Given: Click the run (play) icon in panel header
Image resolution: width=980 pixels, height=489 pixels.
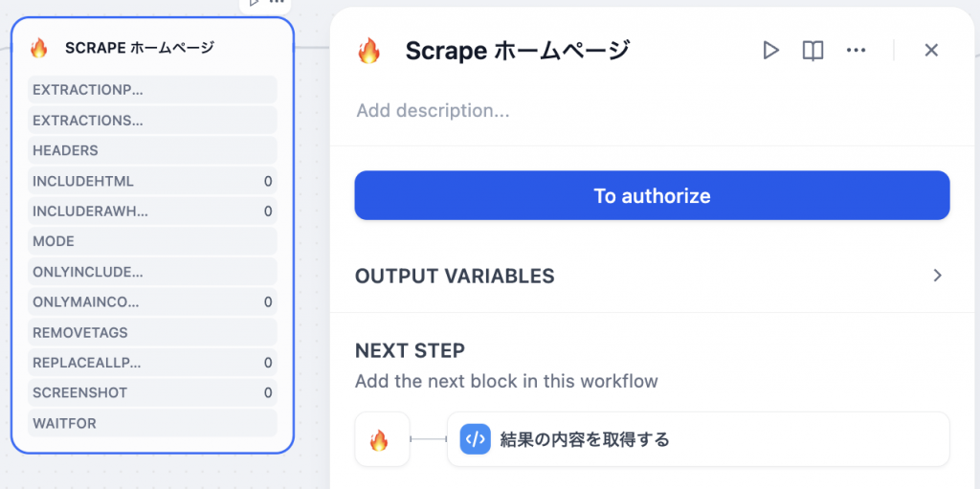Looking at the screenshot, I should (770, 50).
